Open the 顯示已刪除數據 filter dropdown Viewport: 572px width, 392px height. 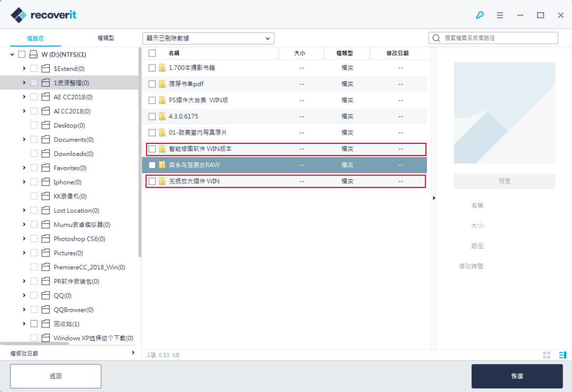(x=208, y=38)
